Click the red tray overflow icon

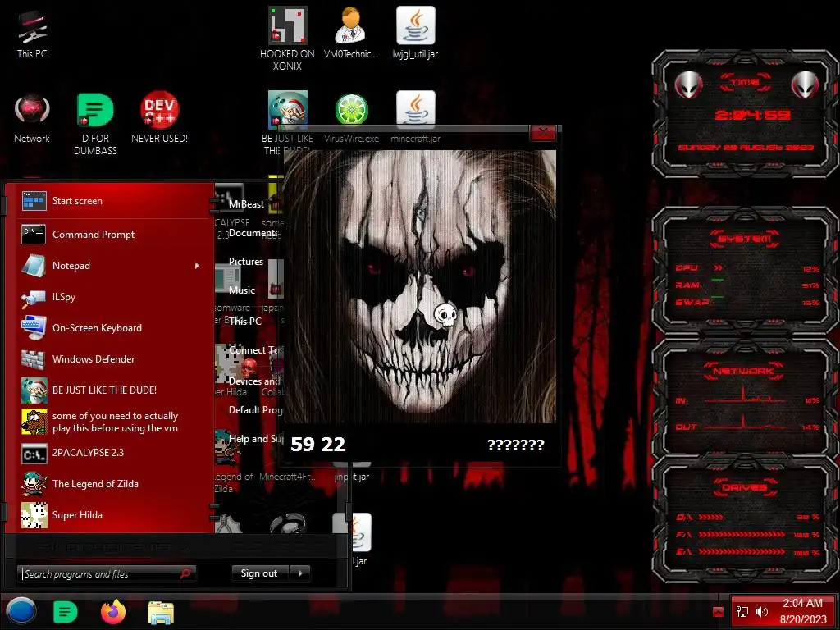719,612
